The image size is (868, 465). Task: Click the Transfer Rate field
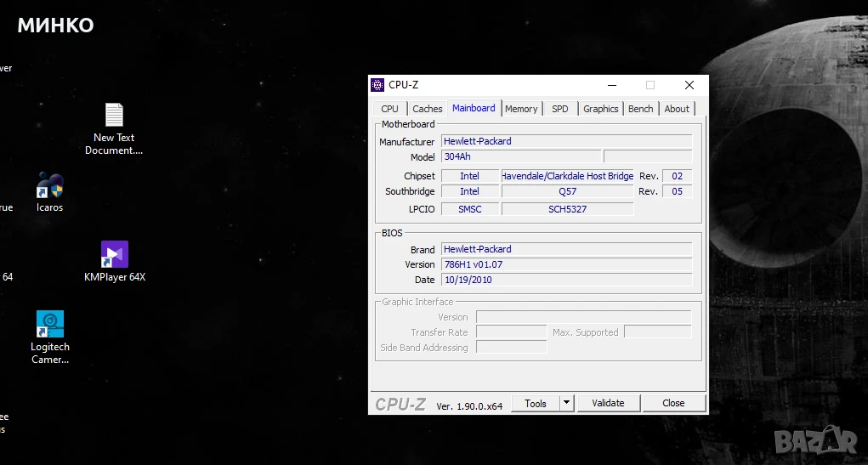pos(512,332)
